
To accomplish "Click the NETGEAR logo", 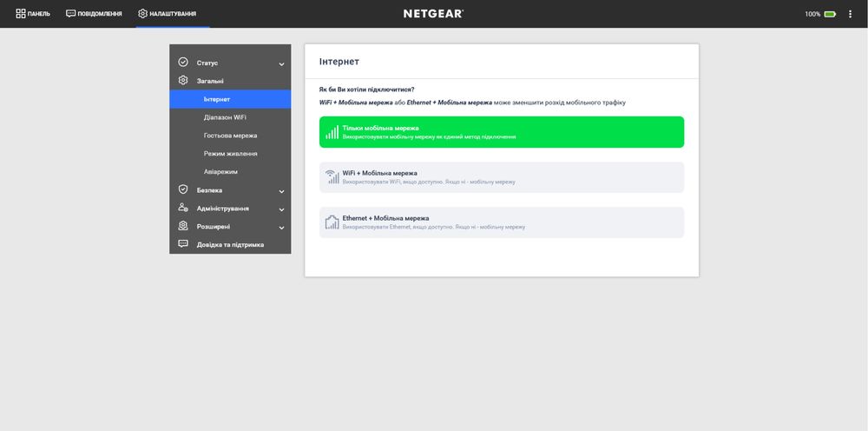I will [x=433, y=14].
